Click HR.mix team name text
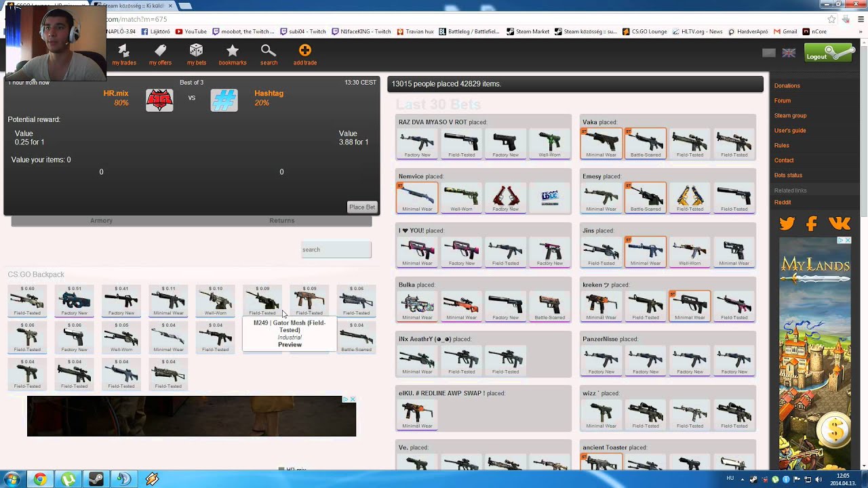The height and width of the screenshot is (488, 868). 116,94
